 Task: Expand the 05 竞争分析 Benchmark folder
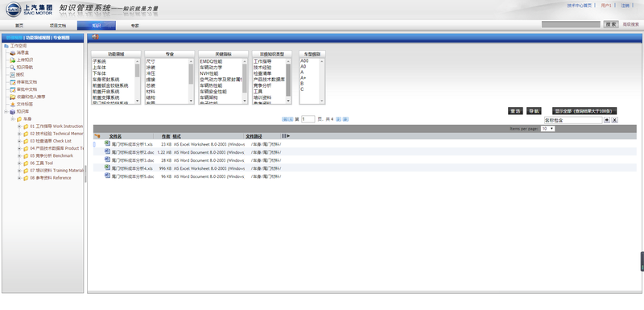19,156
